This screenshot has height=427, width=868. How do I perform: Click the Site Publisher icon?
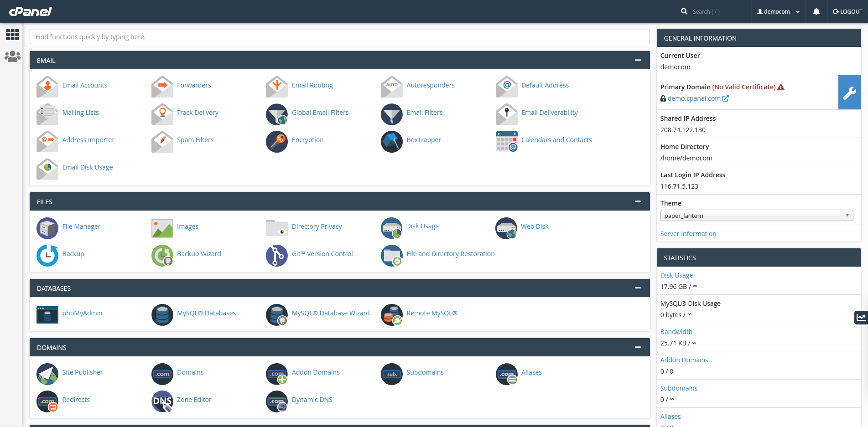tap(47, 374)
